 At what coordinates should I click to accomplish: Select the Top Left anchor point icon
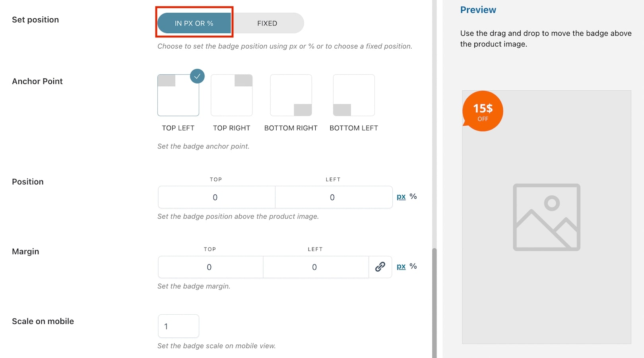(178, 95)
